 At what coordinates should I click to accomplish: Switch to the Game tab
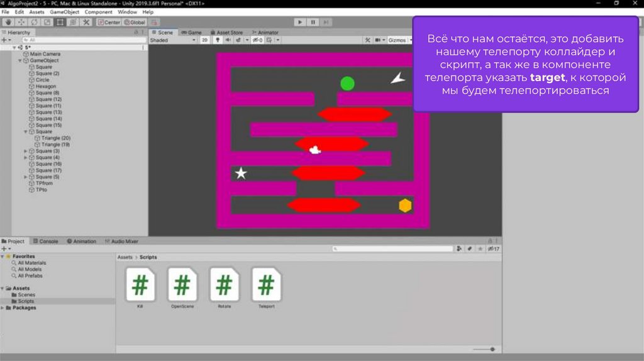(191, 33)
